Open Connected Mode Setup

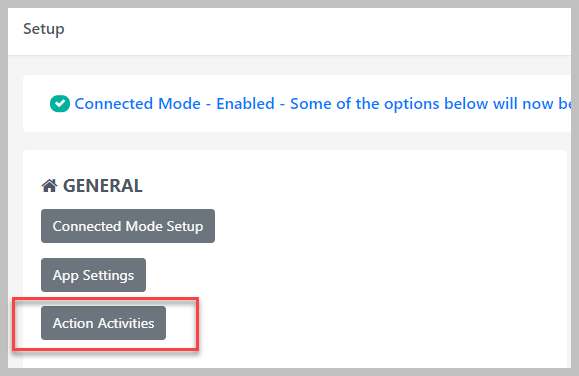(128, 226)
